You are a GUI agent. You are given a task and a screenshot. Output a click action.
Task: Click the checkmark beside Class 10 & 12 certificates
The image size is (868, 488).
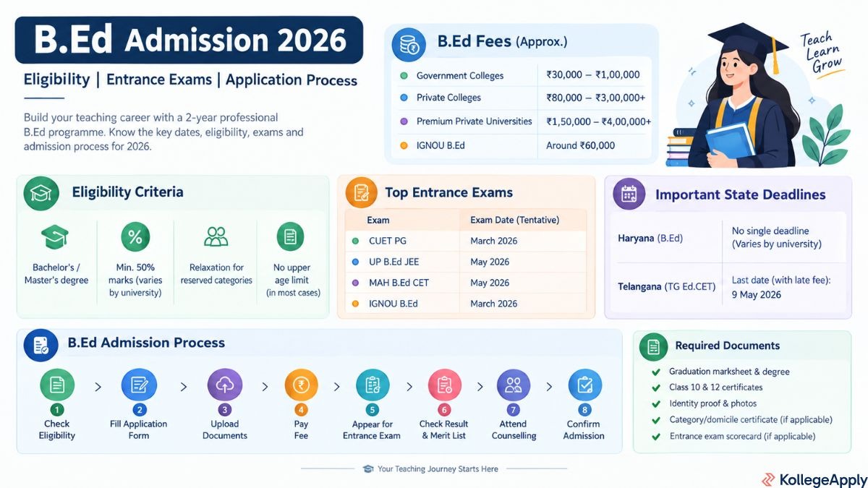coord(656,388)
